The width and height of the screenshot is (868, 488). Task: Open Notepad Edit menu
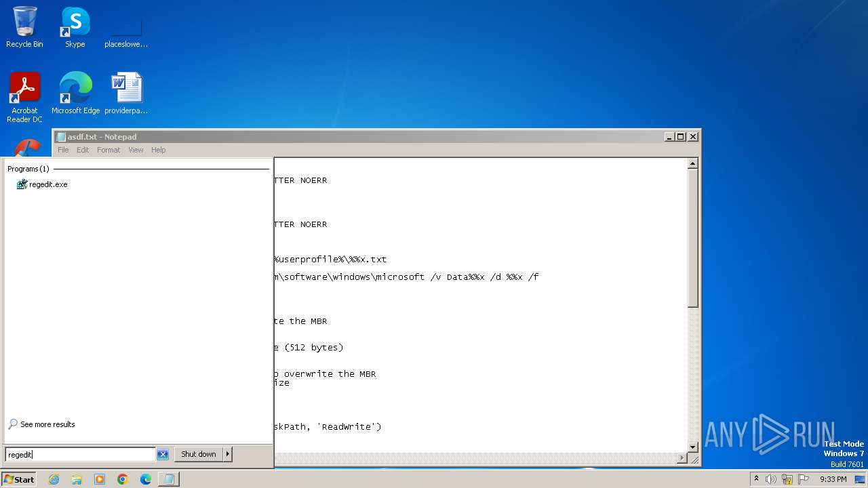(x=83, y=150)
